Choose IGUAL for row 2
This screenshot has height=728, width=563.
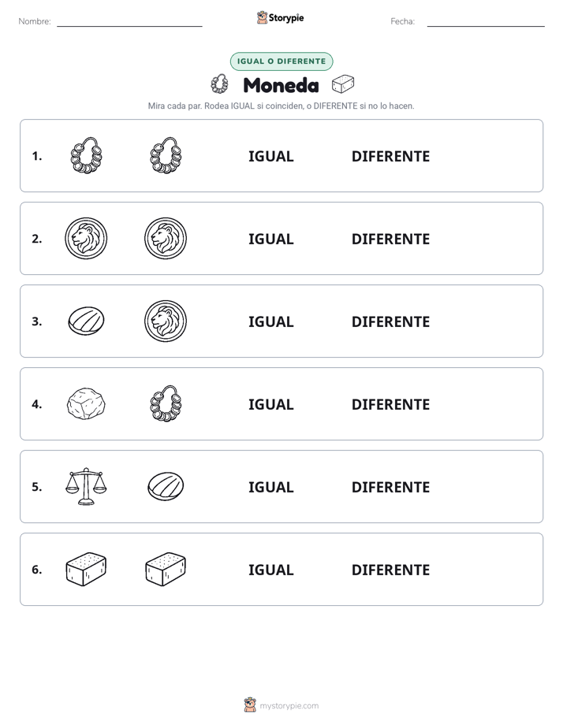(x=270, y=239)
